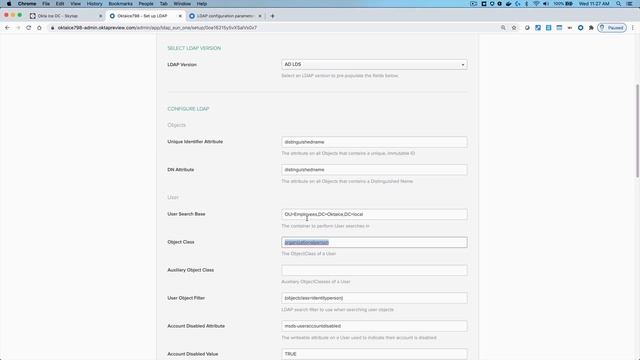640x360 pixels.
Task: Click the CONFIGURE LDAP heading
Action: (x=188, y=109)
